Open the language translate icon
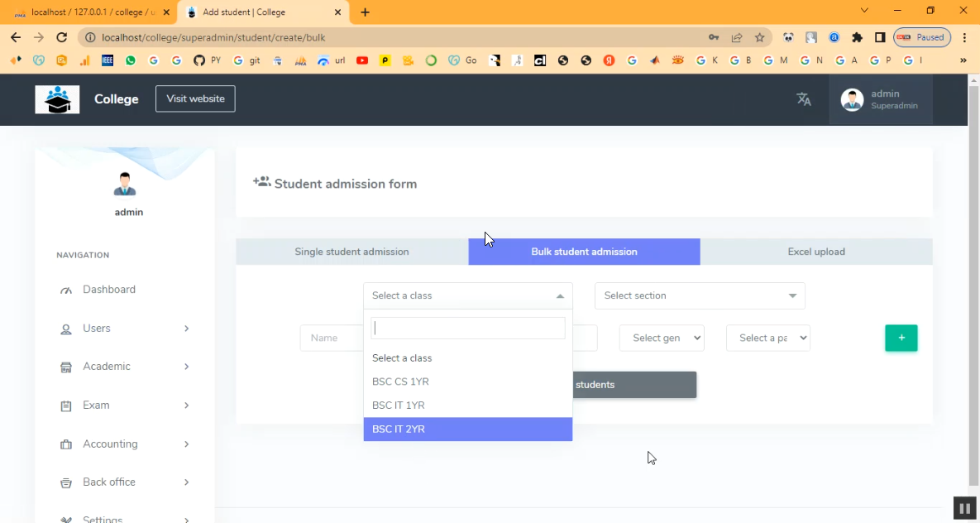 (x=804, y=98)
